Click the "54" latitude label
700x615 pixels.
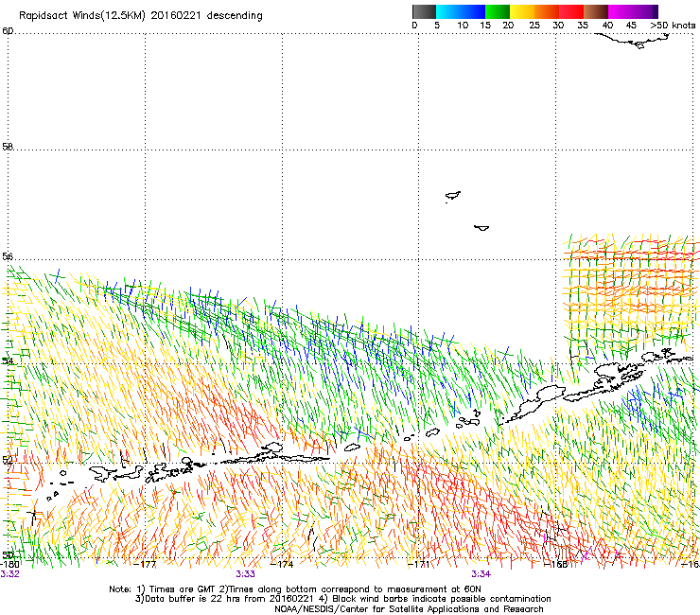[x=8, y=360]
